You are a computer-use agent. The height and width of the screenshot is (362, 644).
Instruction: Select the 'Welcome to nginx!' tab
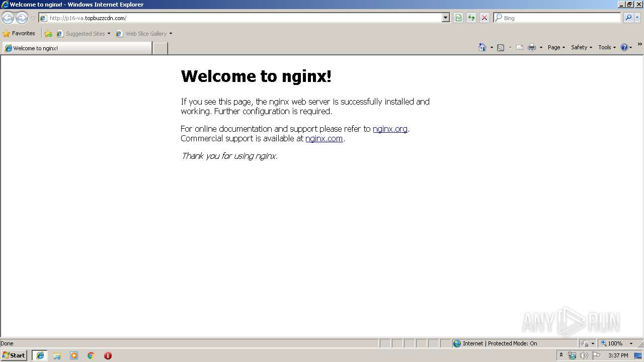[x=77, y=48]
